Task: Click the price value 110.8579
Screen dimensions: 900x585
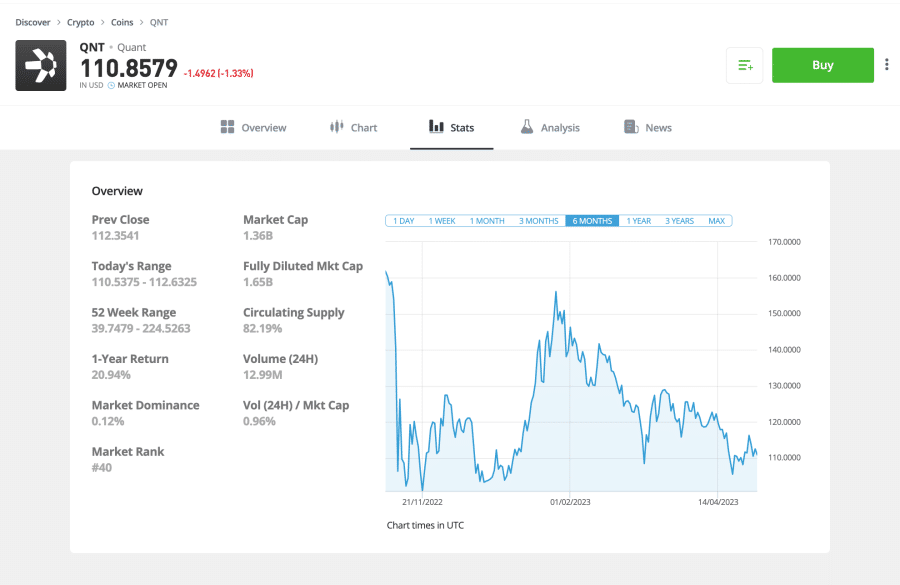Action: click(x=129, y=69)
